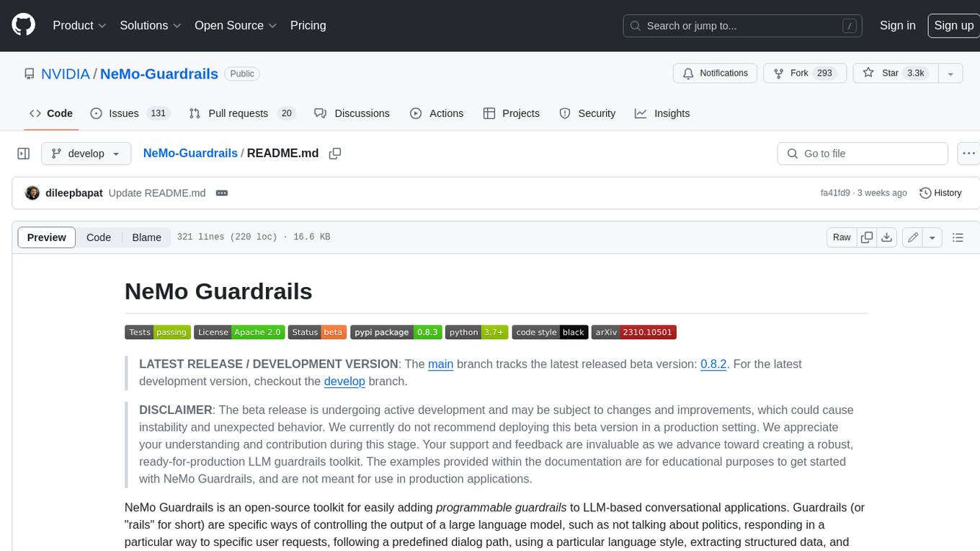The image size is (980, 551).
Task: Open the Issues tab
Action: pos(130,113)
